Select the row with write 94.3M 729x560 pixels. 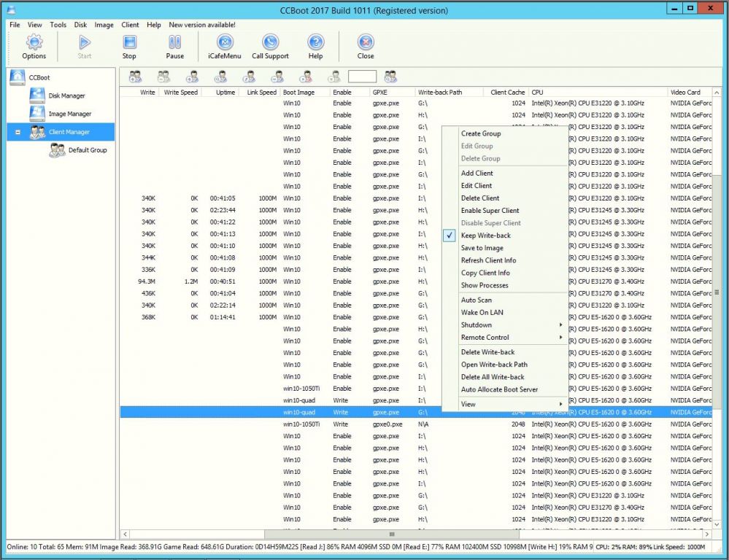[416, 281]
